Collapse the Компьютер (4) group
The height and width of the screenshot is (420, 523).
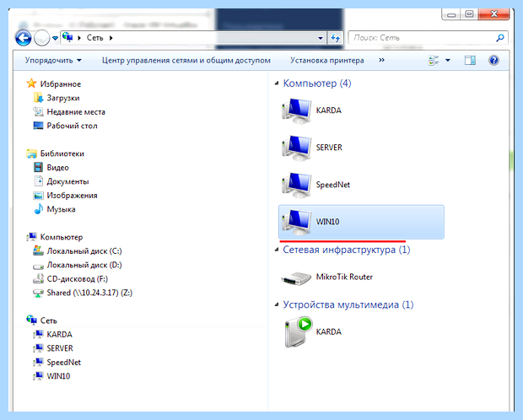(277, 83)
